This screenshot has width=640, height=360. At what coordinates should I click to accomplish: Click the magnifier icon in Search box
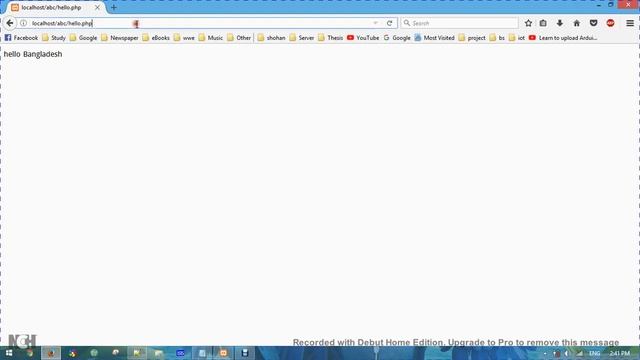tap(407, 23)
